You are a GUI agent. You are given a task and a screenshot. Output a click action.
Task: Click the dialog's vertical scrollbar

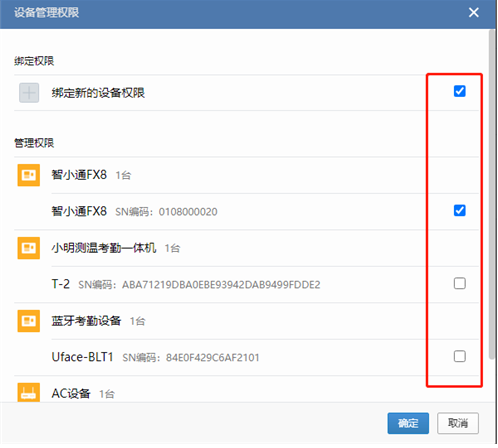tap(492, 194)
